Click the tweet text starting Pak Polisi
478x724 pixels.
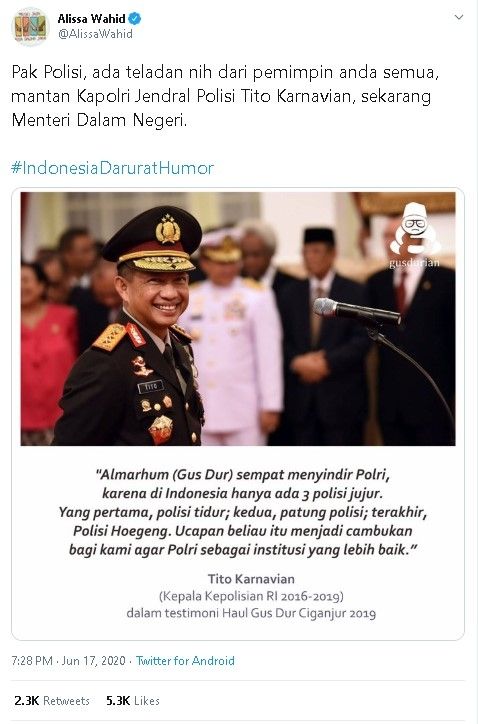click(x=225, y=96)
